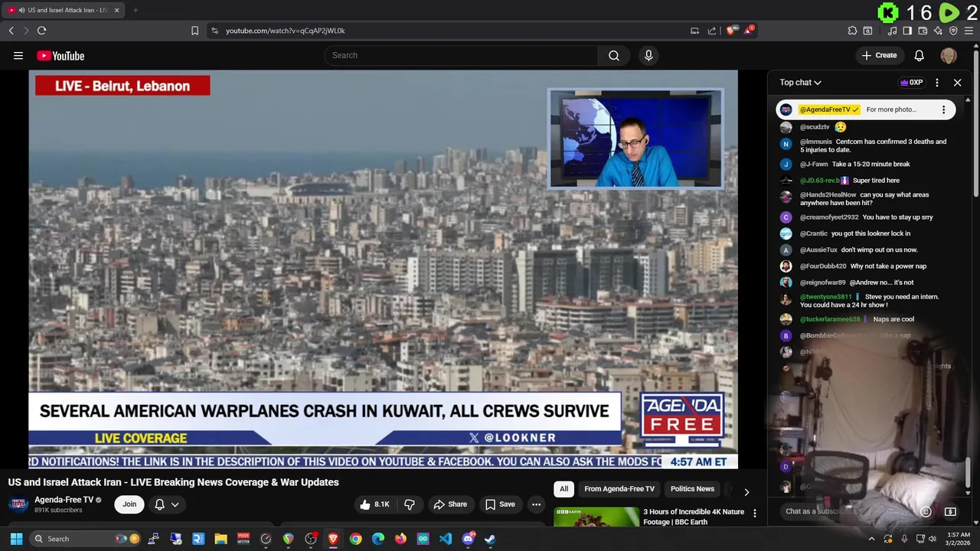This screenshot has height=551, width=980.
Task: Click the Create button
Action: pyautogui.click(x=879, y=55)
